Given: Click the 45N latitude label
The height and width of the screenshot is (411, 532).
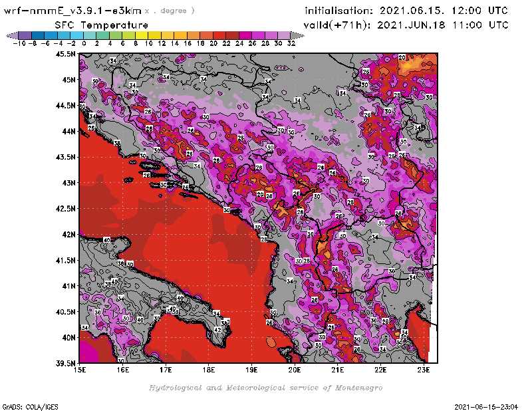Looking at the screenshot, I should click(69, 79).
